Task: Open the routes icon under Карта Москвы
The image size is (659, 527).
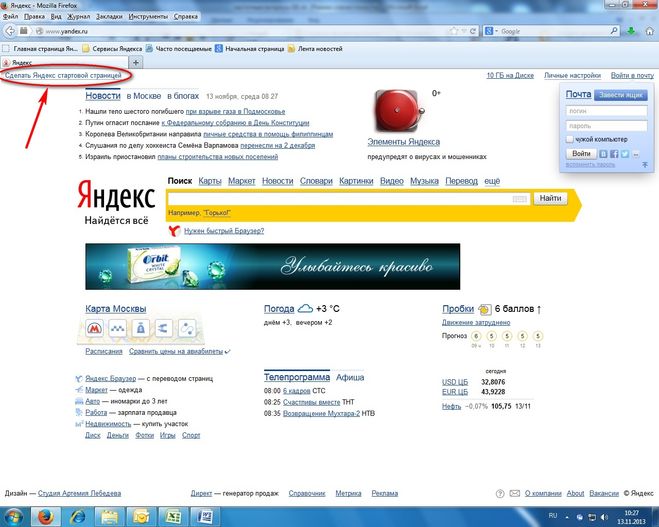Action: click(x=187, y=328)
